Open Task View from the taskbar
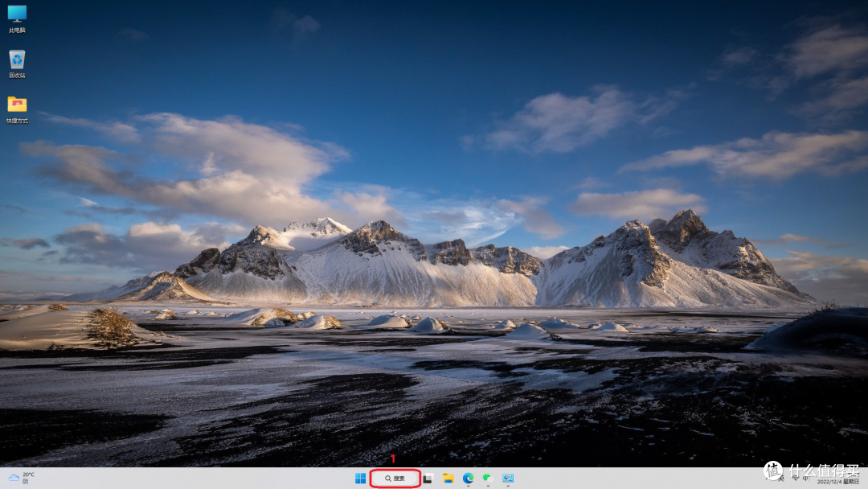This screenshot has height=489, width=868. coord(428,478)
